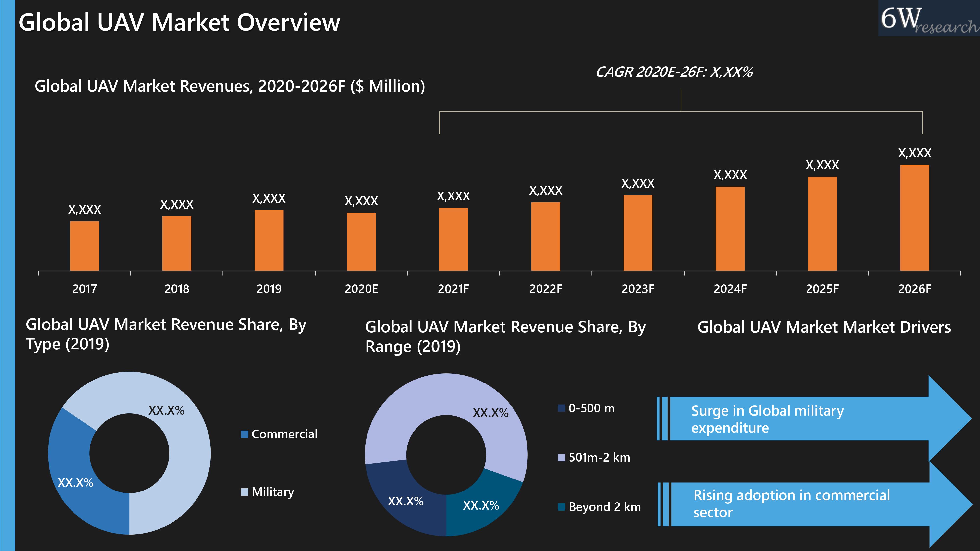Click the 2021F axis label

pos(453,289)
